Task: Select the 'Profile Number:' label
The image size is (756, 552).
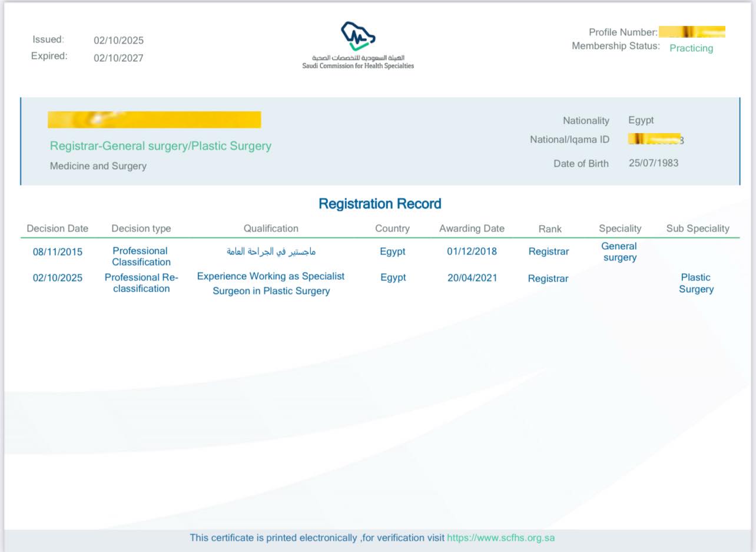Action: [x=623, y=32]
